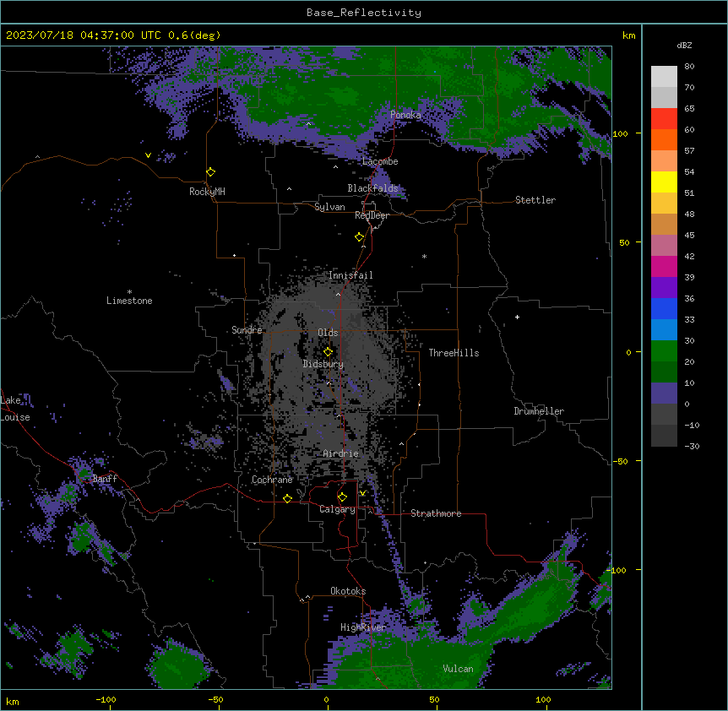Click the Limestone label
This screenshot has width=728, height=711.
click(x=129, y=301)
